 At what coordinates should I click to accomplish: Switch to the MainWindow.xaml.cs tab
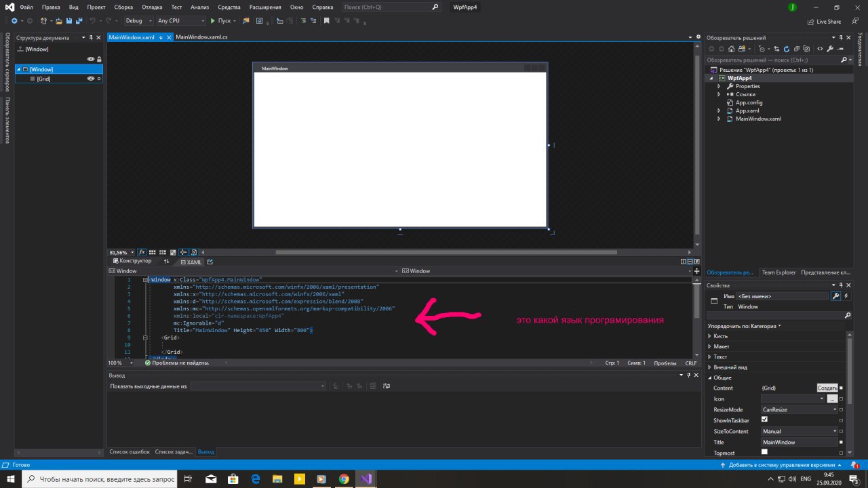point(201,37)
